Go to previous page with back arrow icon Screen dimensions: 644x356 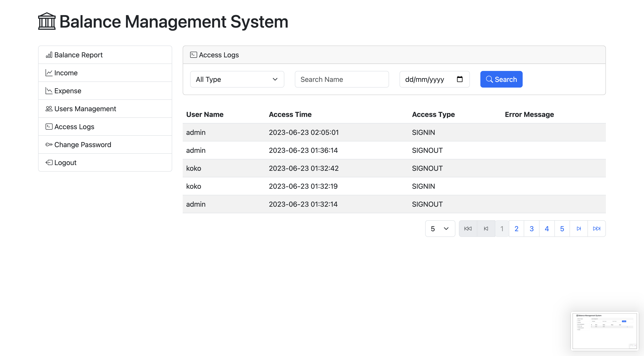pyautogui.click(x=486, y=229)
